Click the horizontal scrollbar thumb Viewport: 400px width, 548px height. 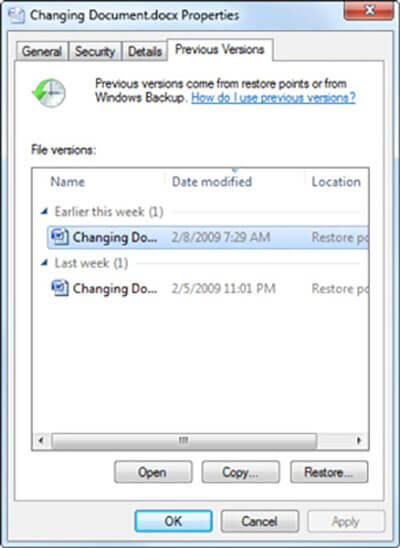(184, 440)
